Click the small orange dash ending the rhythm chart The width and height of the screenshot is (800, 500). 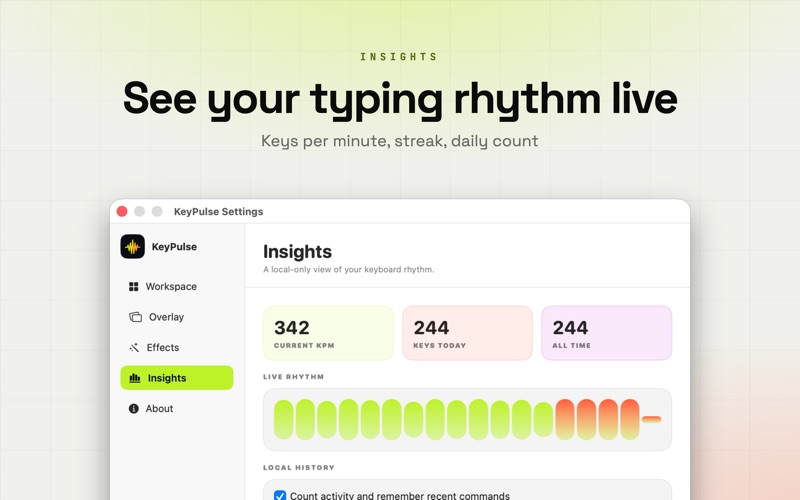[652, 419]
